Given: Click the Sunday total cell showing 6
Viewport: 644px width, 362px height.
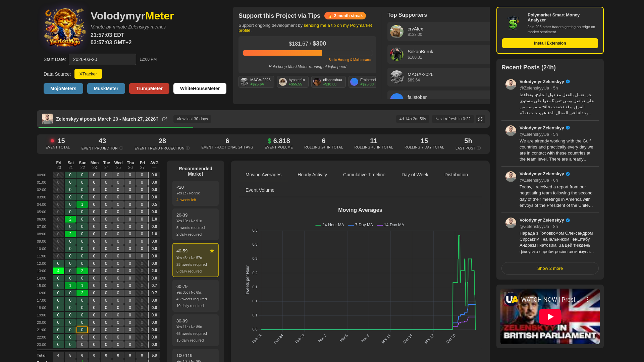Looking at the screenshot, I should tap(82, 355).
